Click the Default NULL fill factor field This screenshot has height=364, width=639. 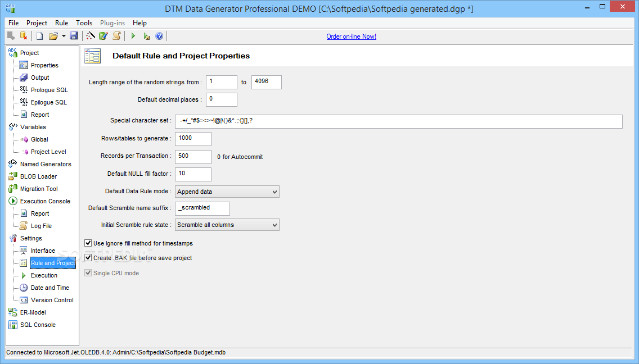point(193,174)
